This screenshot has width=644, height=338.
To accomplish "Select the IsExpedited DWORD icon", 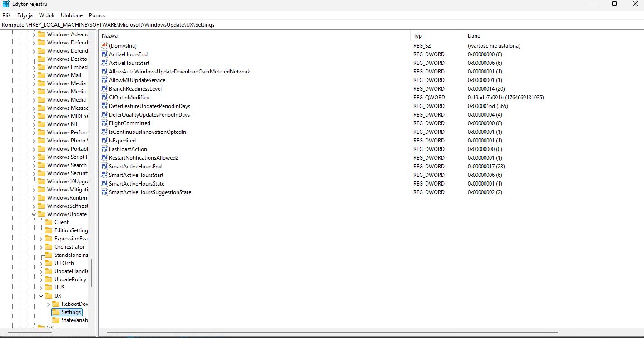I will (104, 141).
